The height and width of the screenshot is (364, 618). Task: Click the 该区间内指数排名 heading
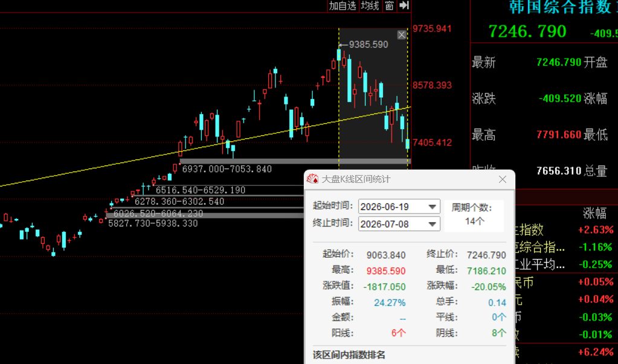pos(349,354)
